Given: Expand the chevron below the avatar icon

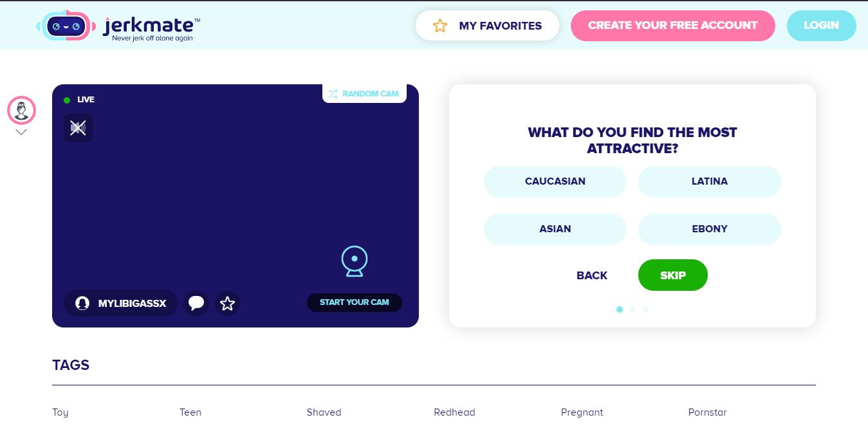Looking at the screenshot, I should [21, 133].
